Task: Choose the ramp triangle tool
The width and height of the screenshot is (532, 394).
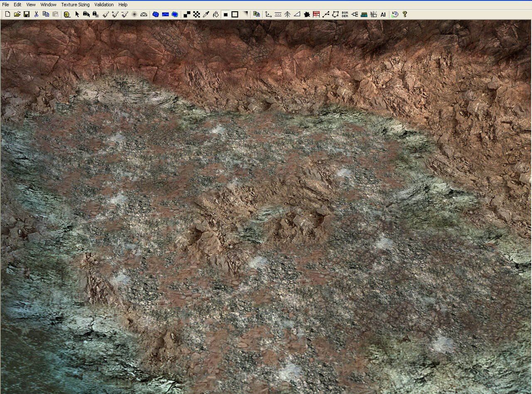Action: (297, 14)
